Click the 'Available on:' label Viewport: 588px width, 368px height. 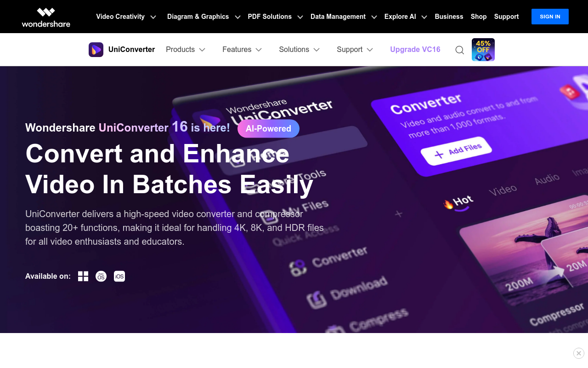(48, 276)
